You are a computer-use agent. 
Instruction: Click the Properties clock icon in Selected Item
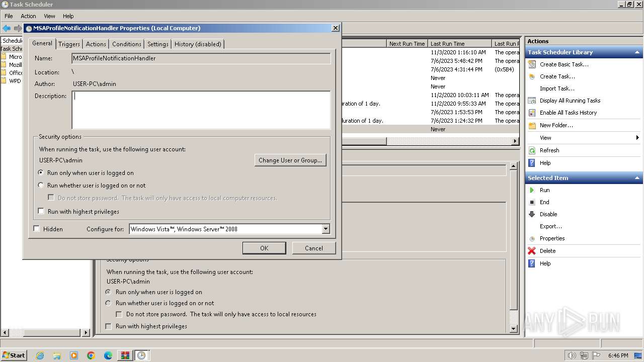tap(532, 239)
